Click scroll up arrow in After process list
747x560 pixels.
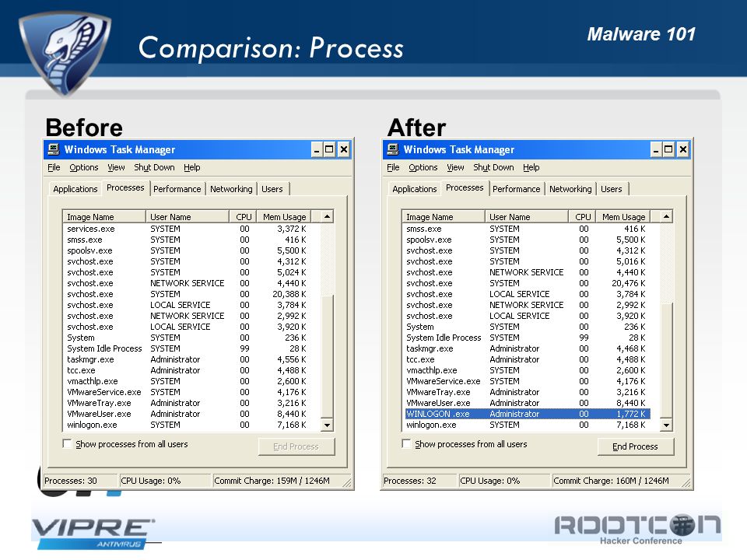coord(667,217)
